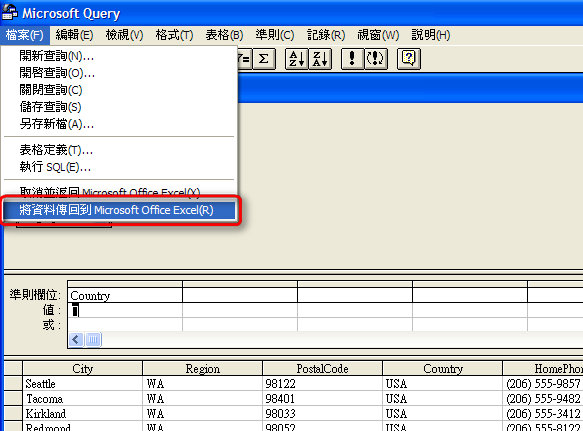Image resolution: width=583 pixels, height=431 pixels.
Task: Click the criteria pane left scroll arrow
Action: click(x=76, y=339)
